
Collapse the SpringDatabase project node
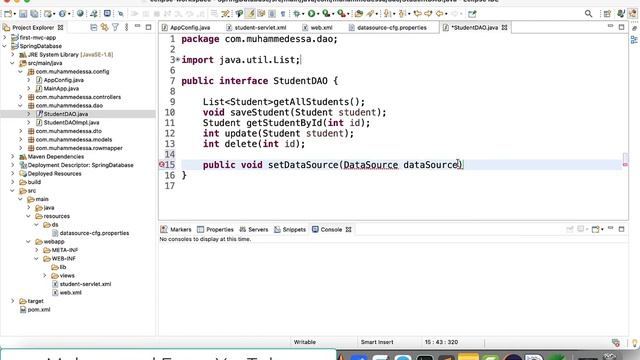pos(4,46)
